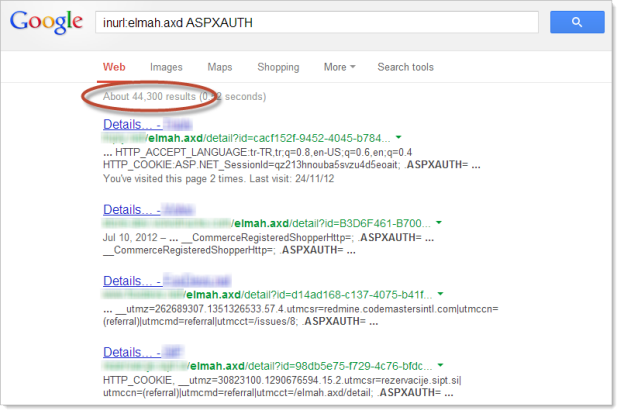Focus the search box containing inurl:elmah.axd ASPXAUTH
Image resolution: width=620 pixels, height=413 pixels.
pos(317,23)
